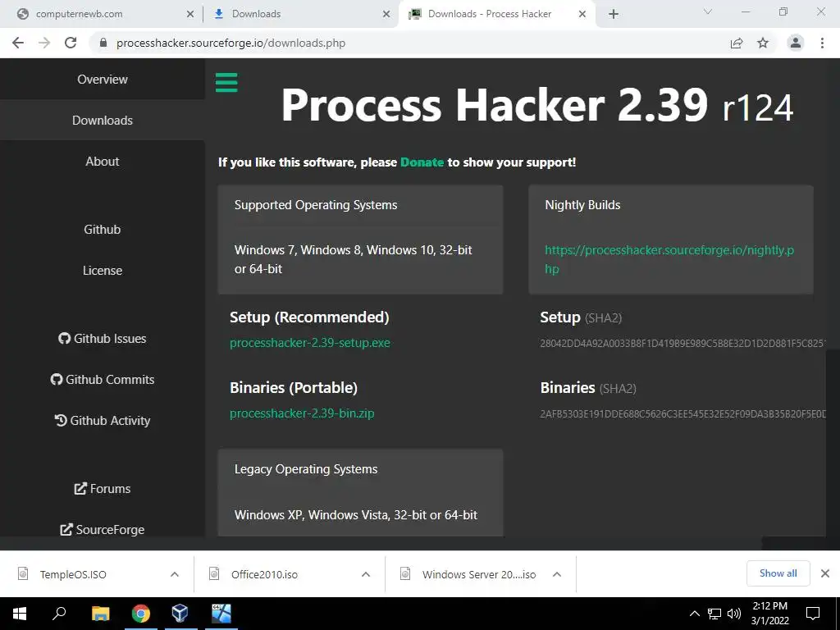The height and width of the screenshot is (630, 840).
Task: Click Show all downloads button
Action: click(x=778, y=573)
